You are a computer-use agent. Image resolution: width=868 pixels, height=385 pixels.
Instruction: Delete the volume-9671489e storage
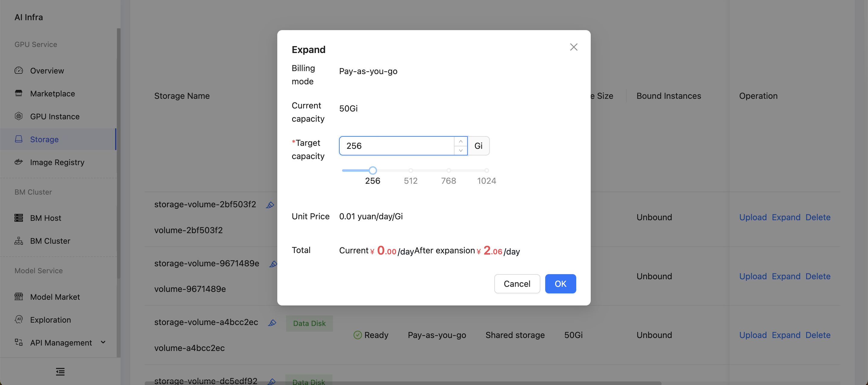(818, 276)
